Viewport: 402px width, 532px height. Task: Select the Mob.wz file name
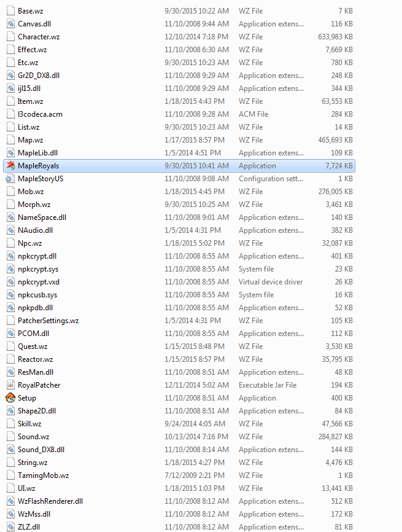tap(31, 191)
